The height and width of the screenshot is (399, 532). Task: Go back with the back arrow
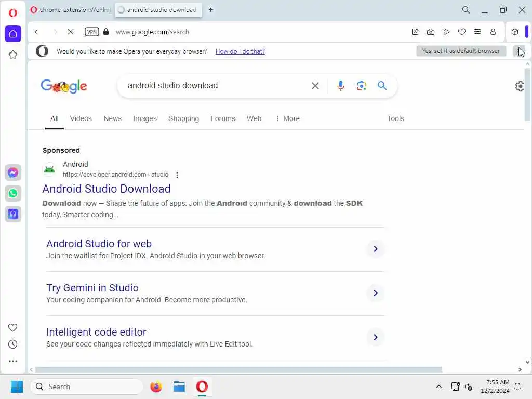coord(36,32)
